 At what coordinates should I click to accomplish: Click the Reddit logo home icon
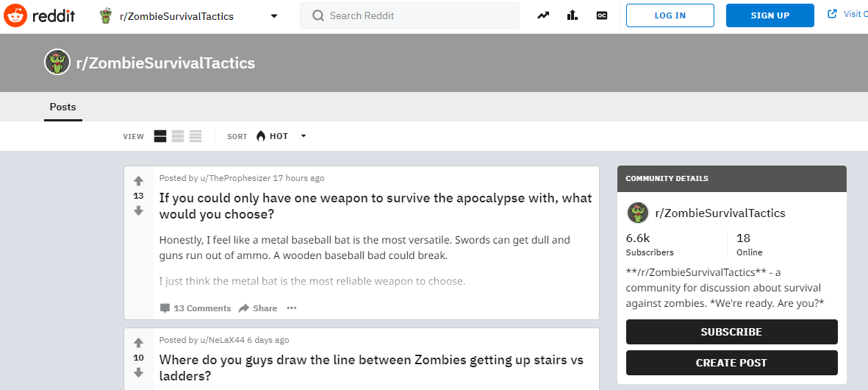[15, 15]
